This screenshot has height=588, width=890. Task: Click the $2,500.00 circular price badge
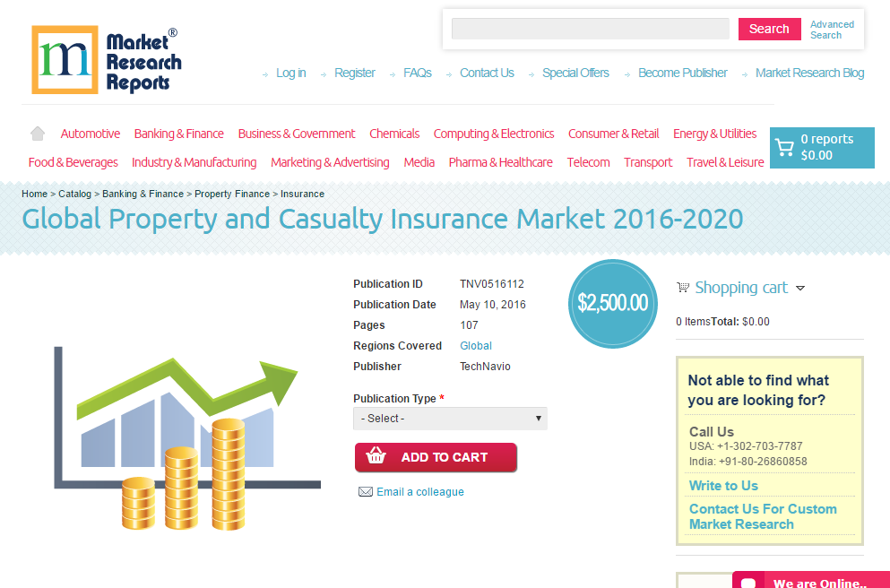tap(613, 304)
